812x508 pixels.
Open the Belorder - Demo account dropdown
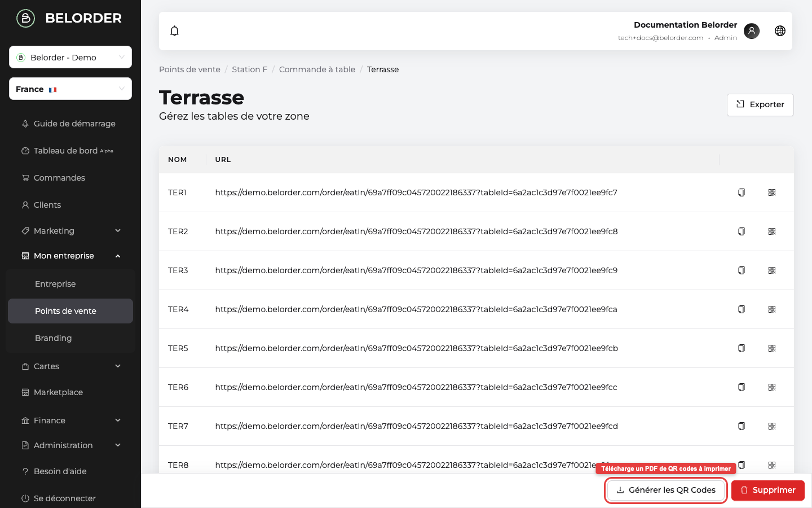click(x=70, y=57)
